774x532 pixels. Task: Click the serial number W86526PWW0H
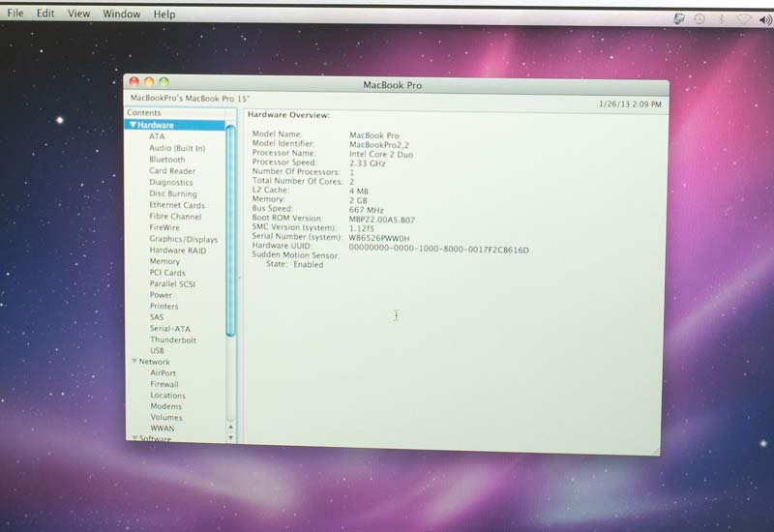(x=379, y=238)
